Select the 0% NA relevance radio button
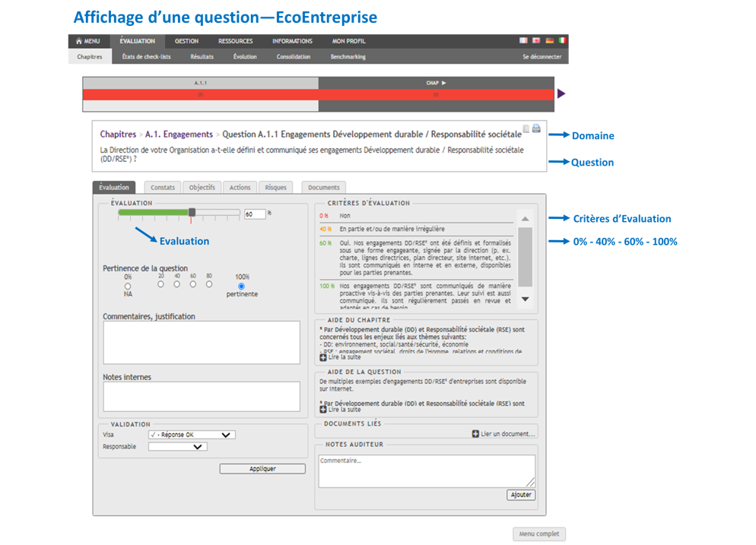Image resolution: width=756 pixels, height=545 pixels. point(128,287)
